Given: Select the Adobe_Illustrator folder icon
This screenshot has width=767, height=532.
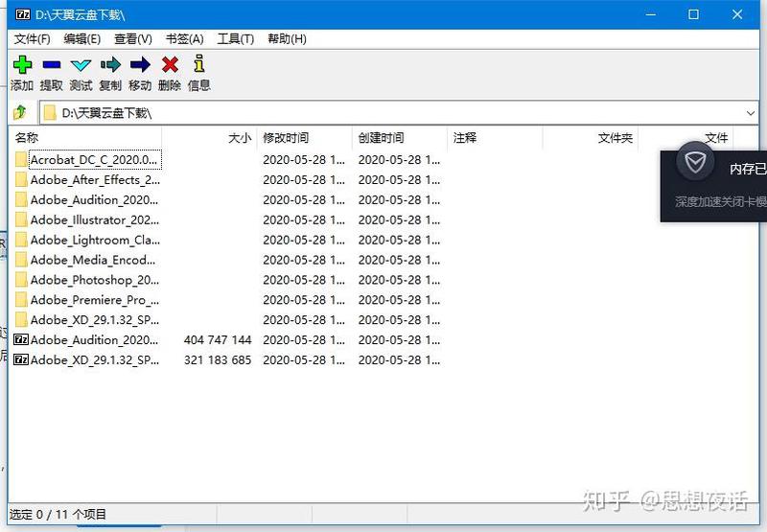Looking at the screenshot, I should tap(21, 220).
